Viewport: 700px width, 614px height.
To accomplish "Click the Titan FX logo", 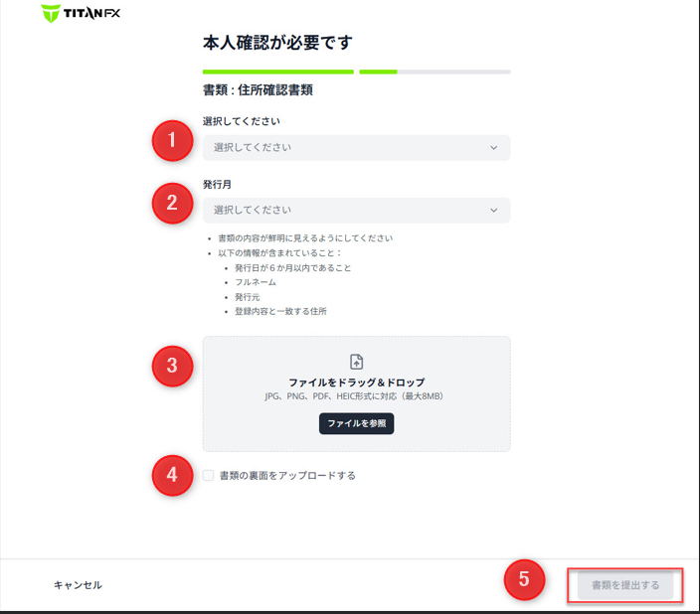I will 82,14.
